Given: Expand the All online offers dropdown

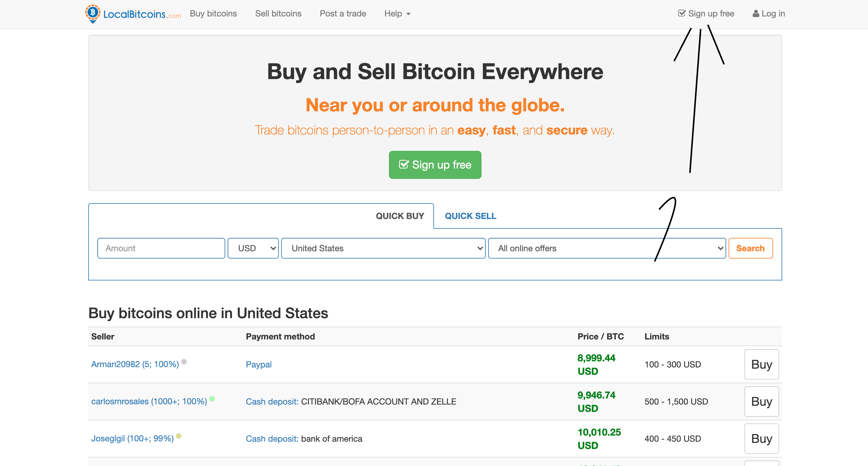Looking at the screenshot, I should [x=607, y=248].
